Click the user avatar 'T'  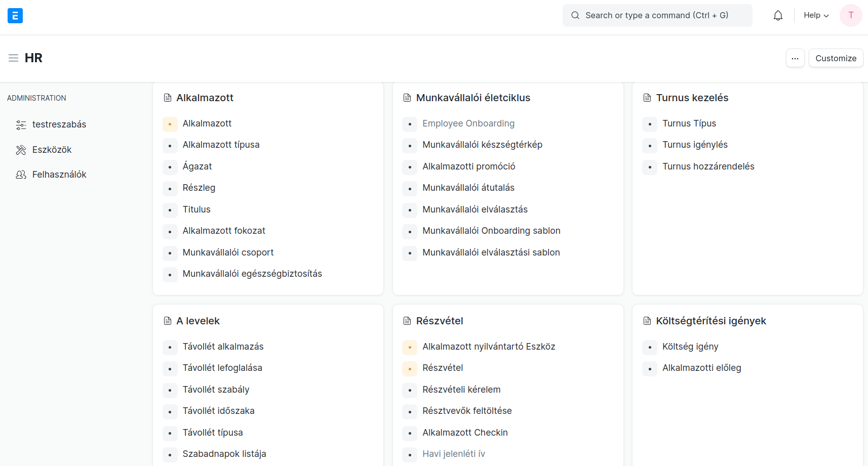pyautogui.click(x=851, y=16)
